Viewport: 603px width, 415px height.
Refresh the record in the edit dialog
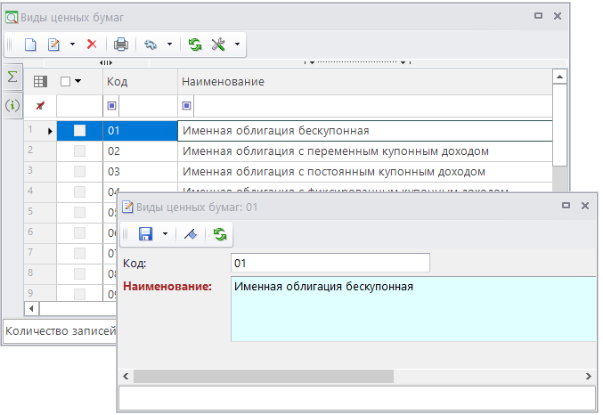pyautogui.click(x=218, y=234)
